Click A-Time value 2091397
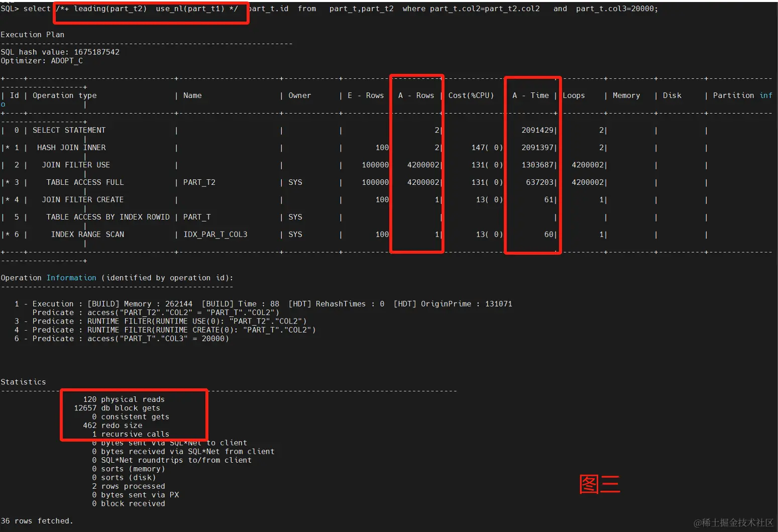 tap(537, 148)
